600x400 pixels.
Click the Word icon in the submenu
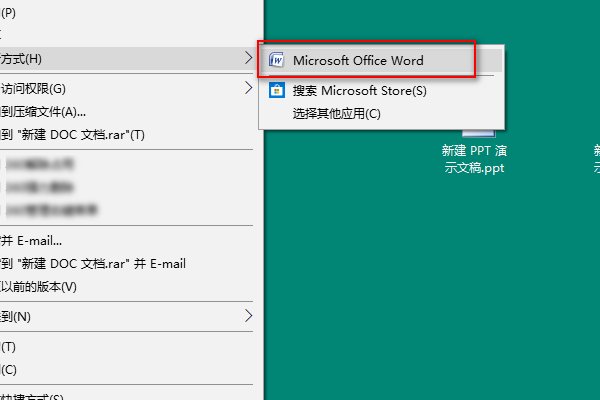tap(277, 61)
